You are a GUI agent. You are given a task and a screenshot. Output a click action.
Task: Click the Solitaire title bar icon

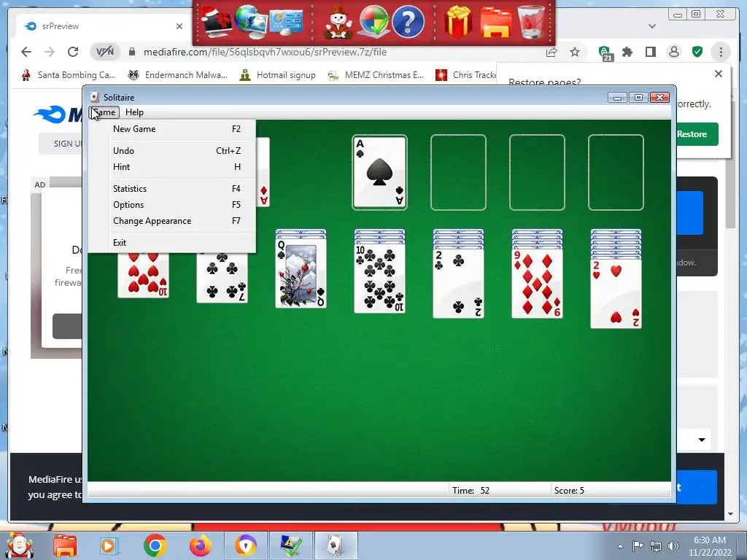94,97
